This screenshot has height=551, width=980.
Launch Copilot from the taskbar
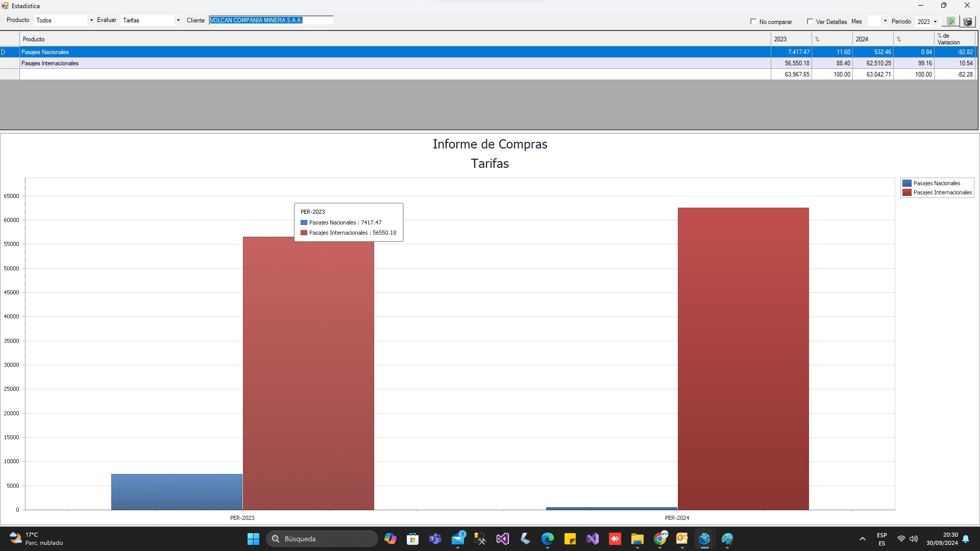pos(390,539)
